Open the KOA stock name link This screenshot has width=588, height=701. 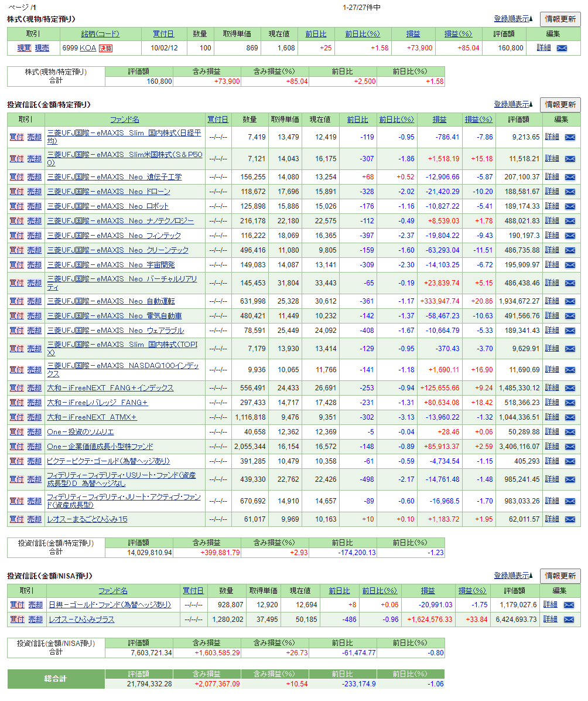click(88, 48)
